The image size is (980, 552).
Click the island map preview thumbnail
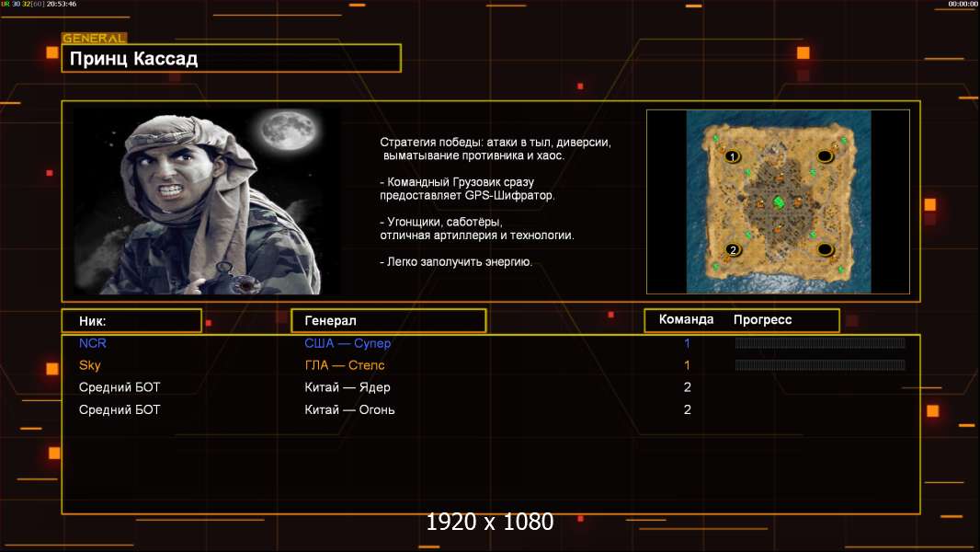(778, 201)
